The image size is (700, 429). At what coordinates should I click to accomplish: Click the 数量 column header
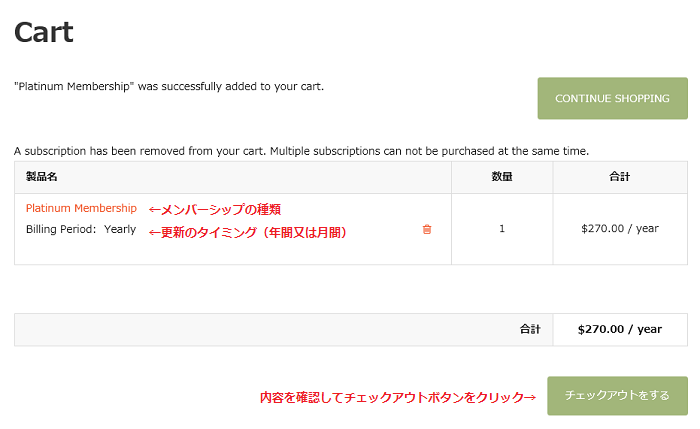(502, 177)
